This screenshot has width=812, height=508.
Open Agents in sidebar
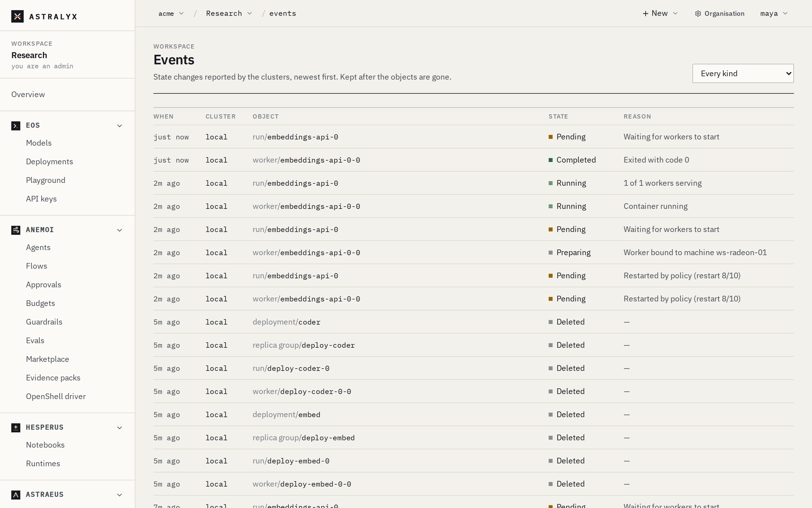click(38, 247)
